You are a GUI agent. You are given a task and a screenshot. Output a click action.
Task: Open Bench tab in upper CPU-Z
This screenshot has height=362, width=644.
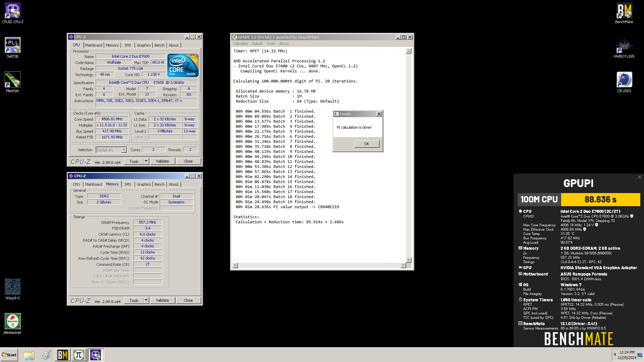tap(160, 45)
